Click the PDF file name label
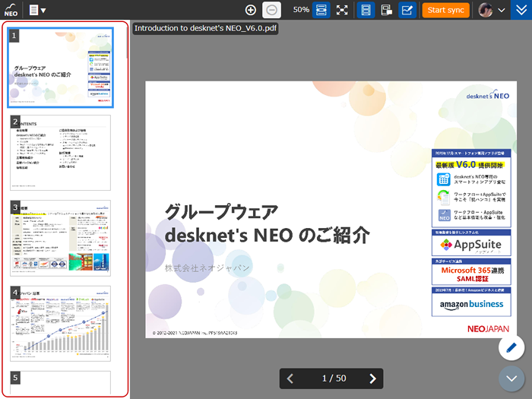The width and height of the screenshot is (532, 399). click(x=205, y=28)
